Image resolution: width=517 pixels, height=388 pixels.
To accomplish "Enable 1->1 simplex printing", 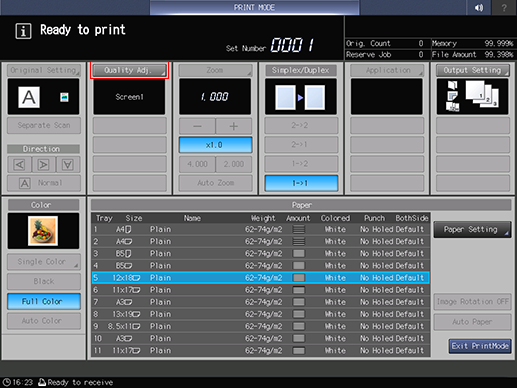I will (x=301, y=183).
